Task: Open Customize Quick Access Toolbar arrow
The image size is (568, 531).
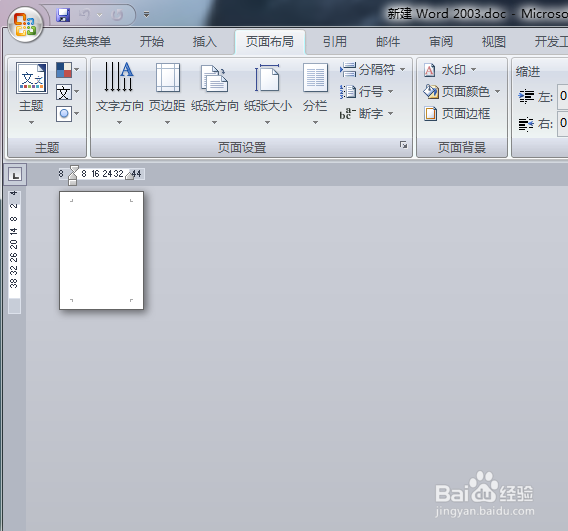Action: pyautogui.click(x=146, y=15)
